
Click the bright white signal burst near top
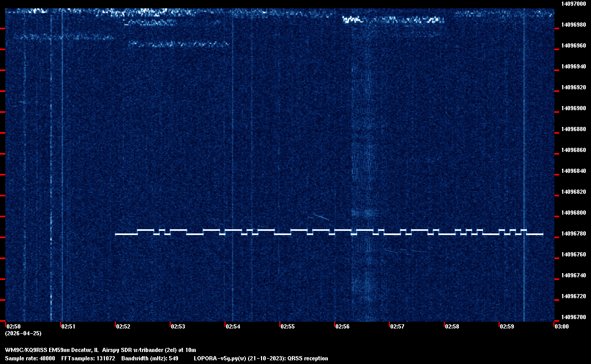352,20
